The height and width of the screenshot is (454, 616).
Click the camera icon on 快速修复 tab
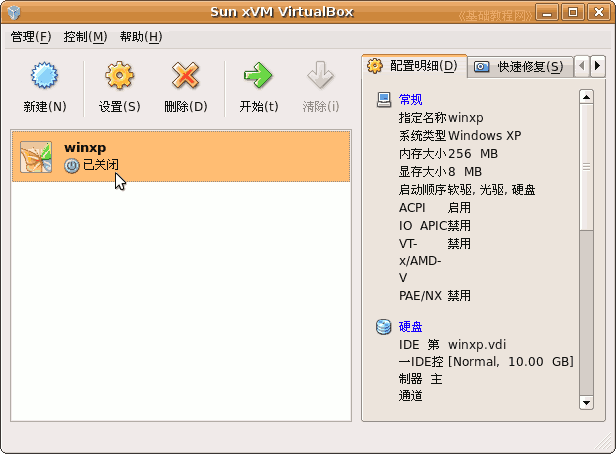point(481,66)
